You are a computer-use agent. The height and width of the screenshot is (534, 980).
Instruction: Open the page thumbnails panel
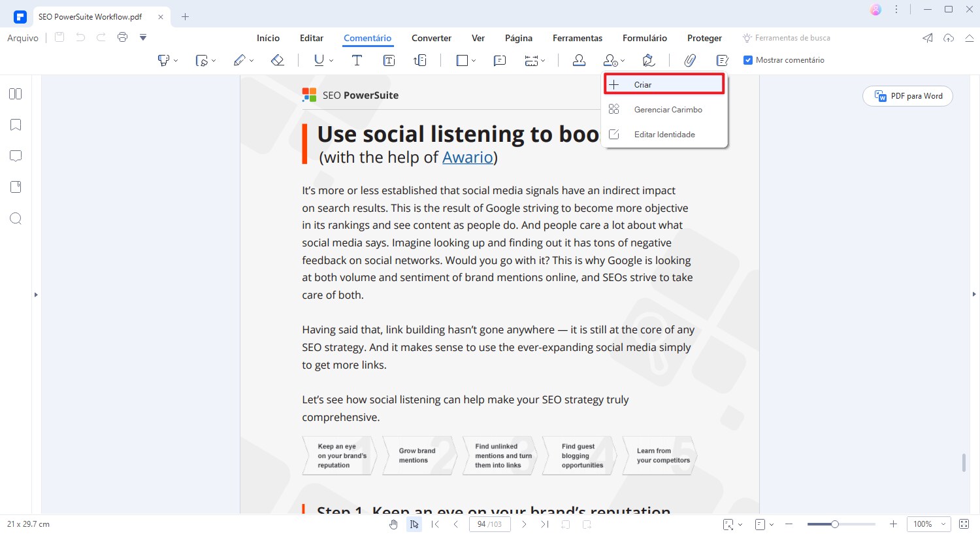[16, 93]
